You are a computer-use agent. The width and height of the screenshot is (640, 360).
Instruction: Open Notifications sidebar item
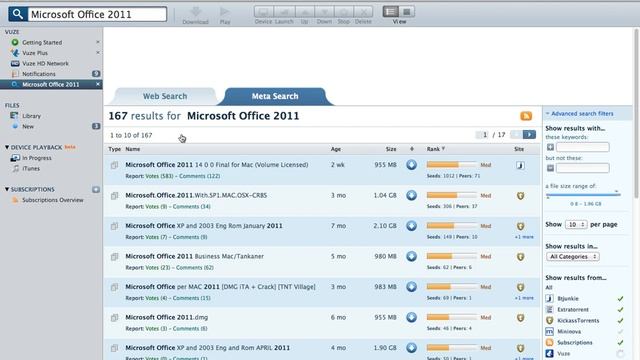(x=39, y=74)
